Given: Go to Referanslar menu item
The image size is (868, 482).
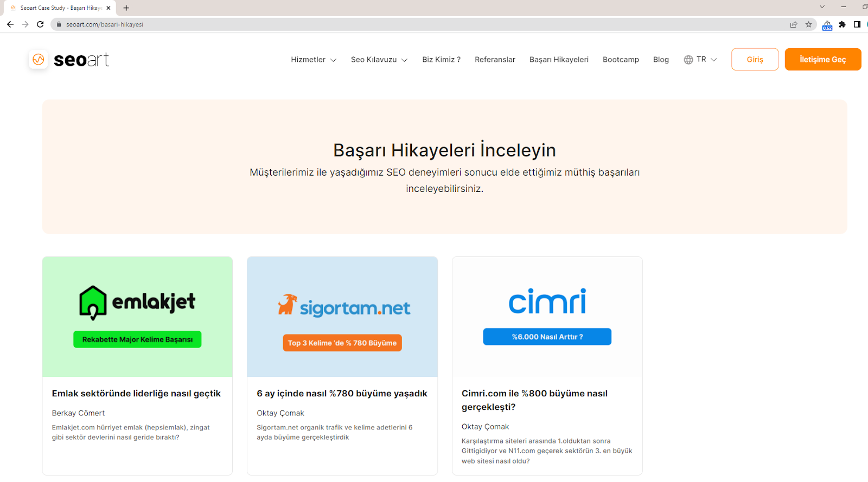Looking at the screenshot, I should pos(495,60).
